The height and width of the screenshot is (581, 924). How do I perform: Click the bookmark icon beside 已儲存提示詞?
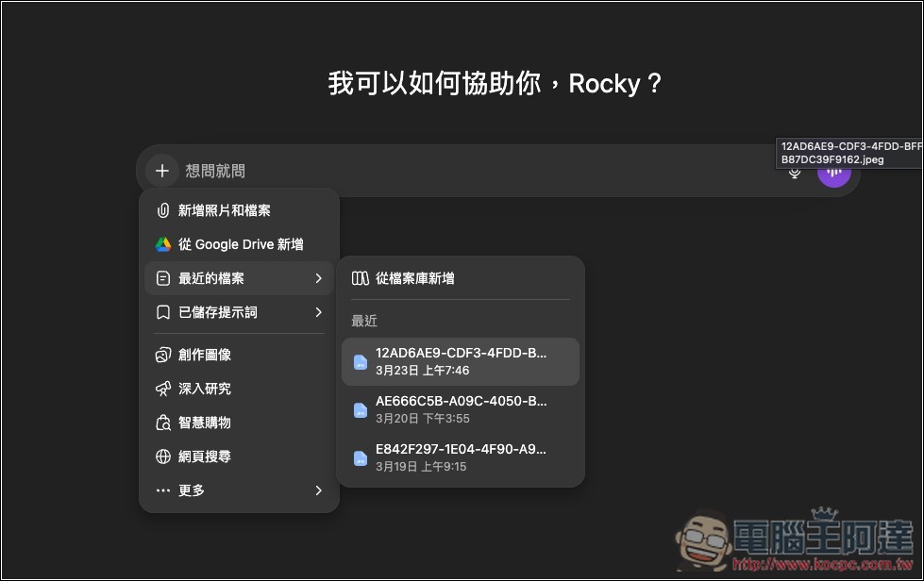click(165, 312)
